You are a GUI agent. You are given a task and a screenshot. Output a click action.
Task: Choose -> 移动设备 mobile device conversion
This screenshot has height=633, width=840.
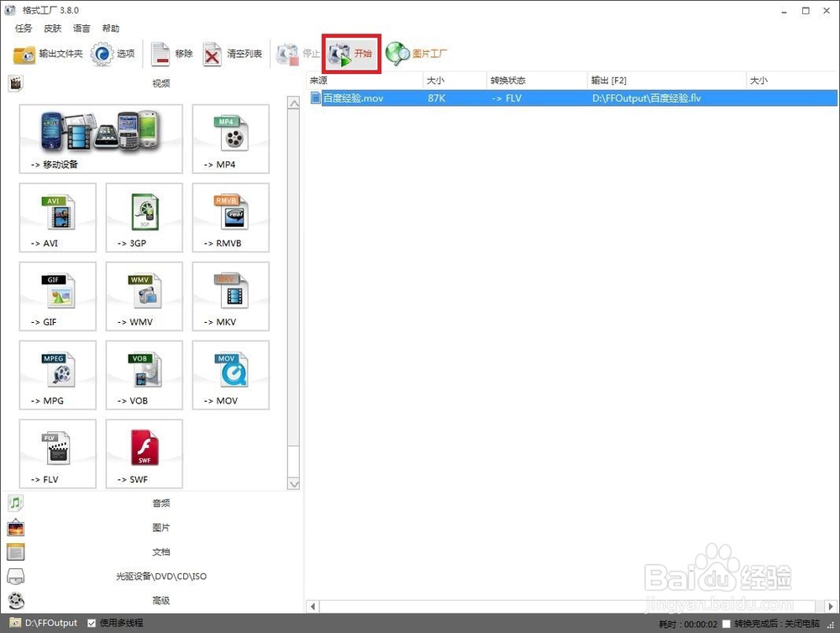coord(101,139)
